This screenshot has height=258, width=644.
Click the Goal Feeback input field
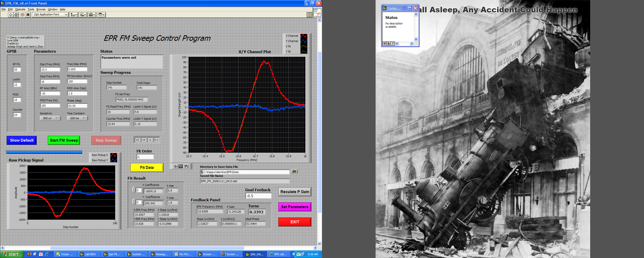258,196
